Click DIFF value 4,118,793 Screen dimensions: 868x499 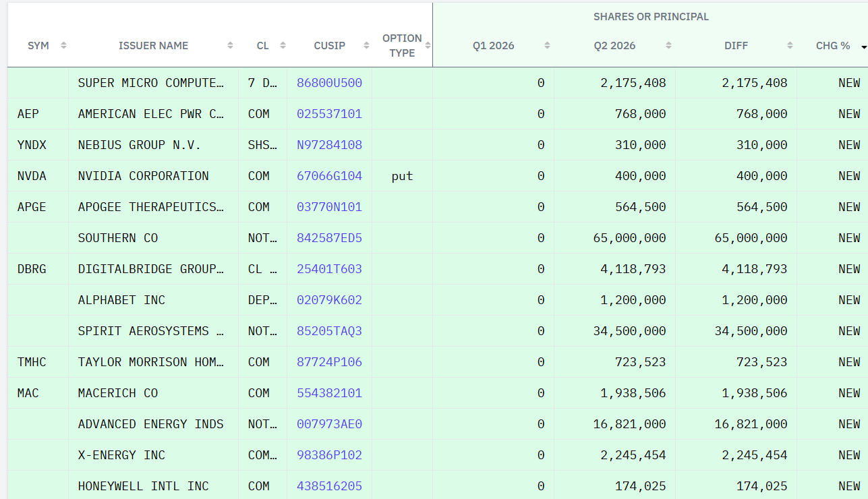755,269
